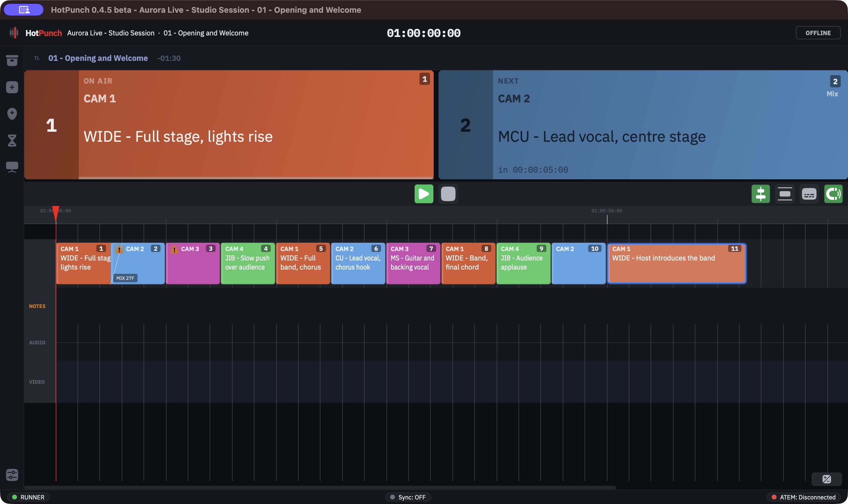Select clip 9 JIB Audience applause
Screen dimensions: 848x504
524,264
